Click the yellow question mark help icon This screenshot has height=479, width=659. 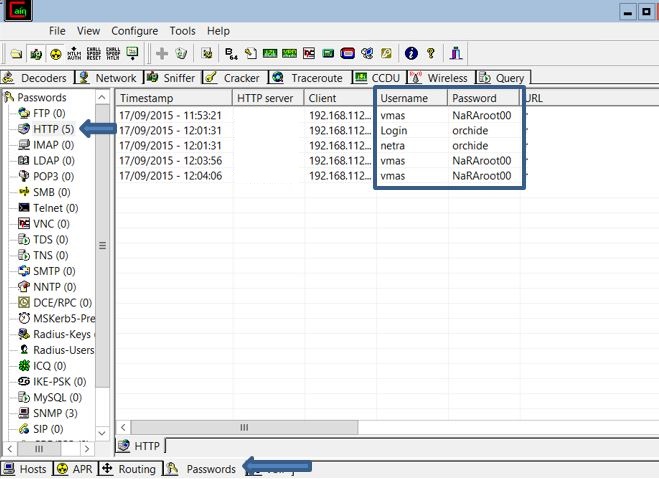click(431, 53)
